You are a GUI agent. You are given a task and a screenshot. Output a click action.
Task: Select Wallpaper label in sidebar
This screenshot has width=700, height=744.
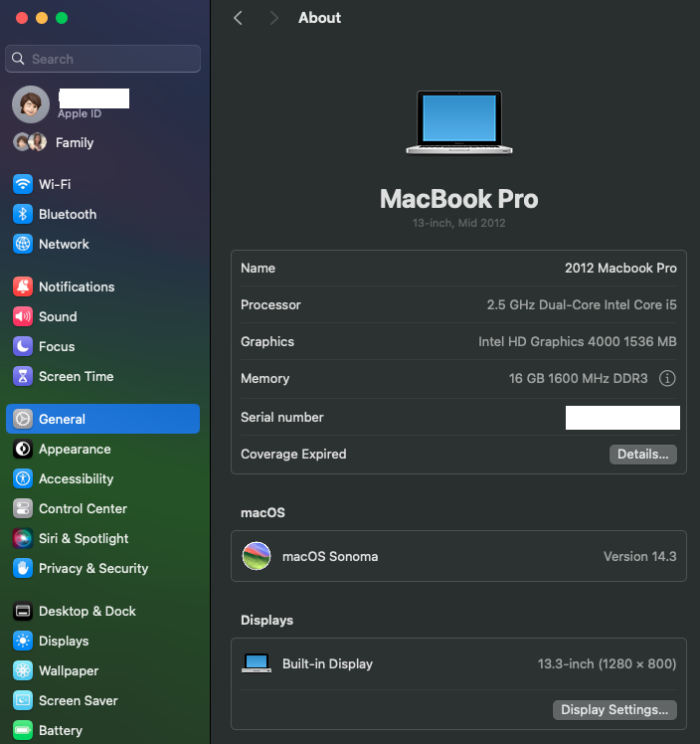pyautogui.click(x=69, y=671)
